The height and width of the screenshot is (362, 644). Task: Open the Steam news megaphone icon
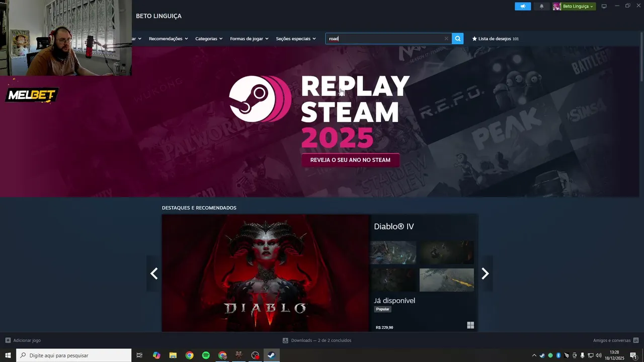[x=523, y=6]
